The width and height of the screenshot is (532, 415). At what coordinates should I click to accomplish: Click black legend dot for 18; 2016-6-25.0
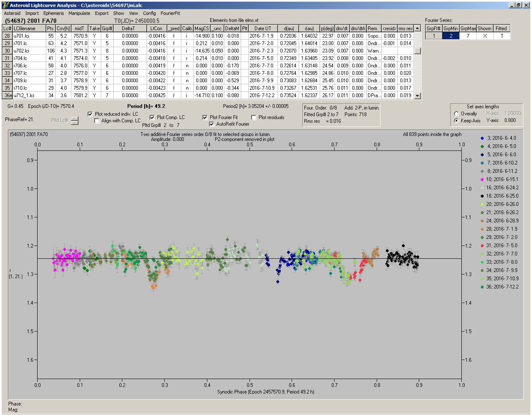pos(482,196)
